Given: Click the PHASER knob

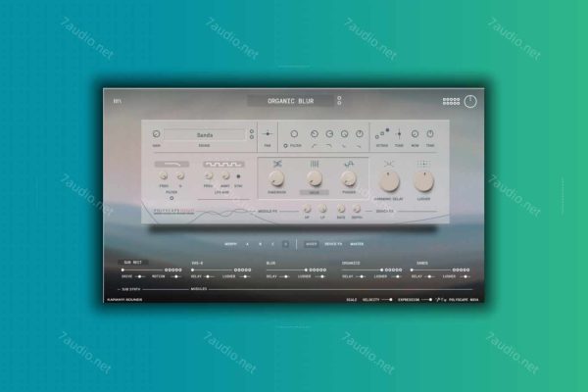Looking at the screenshot, I should [x=349, y=178].
